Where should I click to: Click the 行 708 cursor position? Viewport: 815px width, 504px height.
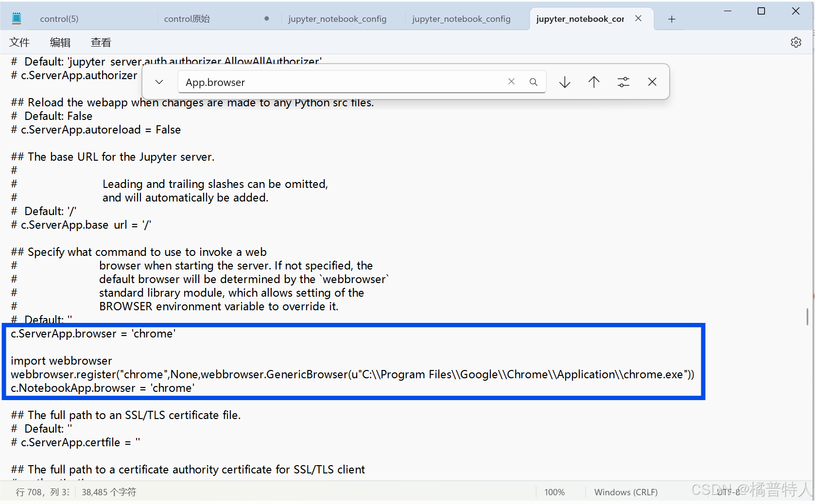coord(42,492)
